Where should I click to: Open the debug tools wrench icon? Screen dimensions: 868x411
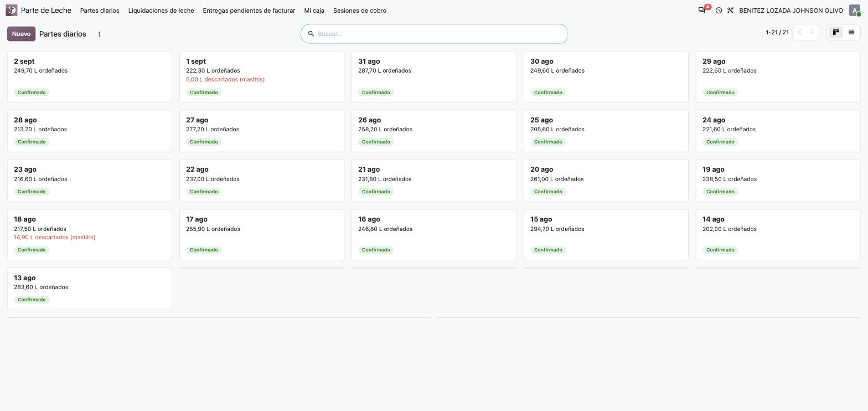730,11
